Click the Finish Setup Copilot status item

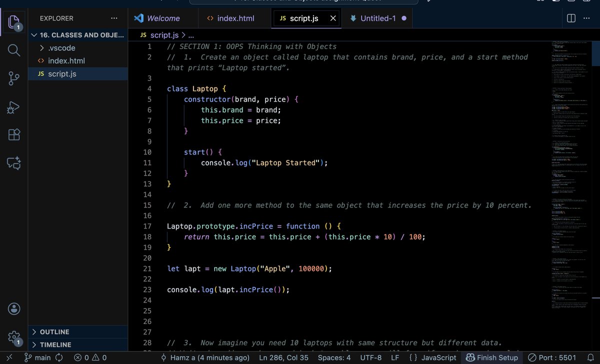pyautogui.click(x=492, y=357)
